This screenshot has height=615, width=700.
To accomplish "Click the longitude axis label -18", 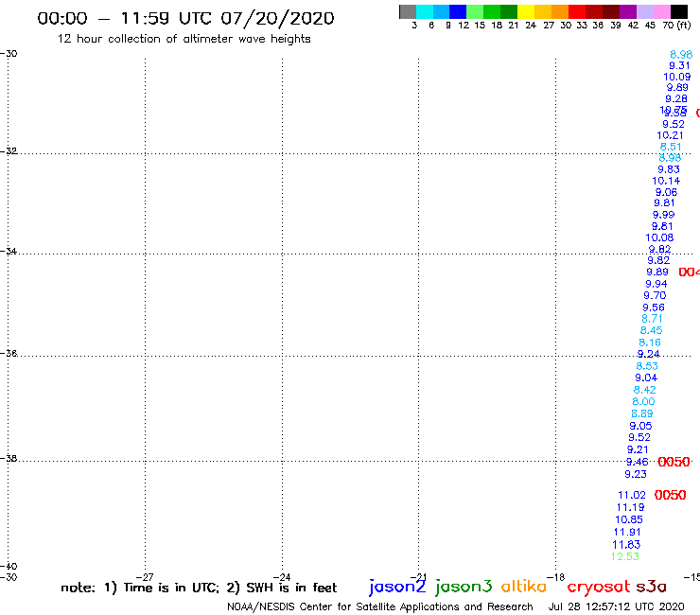I will 557,577.
